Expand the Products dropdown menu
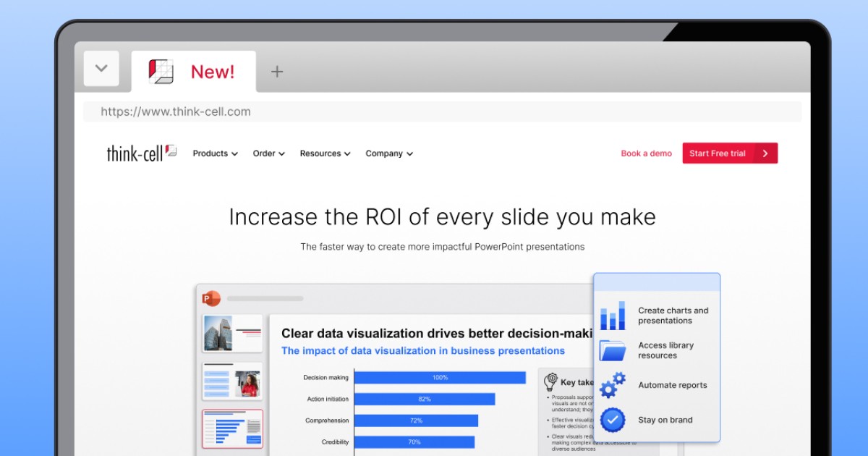The width and height of the screenshot is (868, 456). (x=215, y=153)
